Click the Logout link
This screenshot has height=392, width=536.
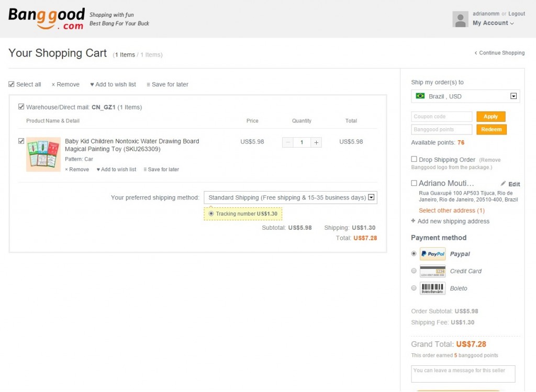pyautogui.click(x=517, y=14)
